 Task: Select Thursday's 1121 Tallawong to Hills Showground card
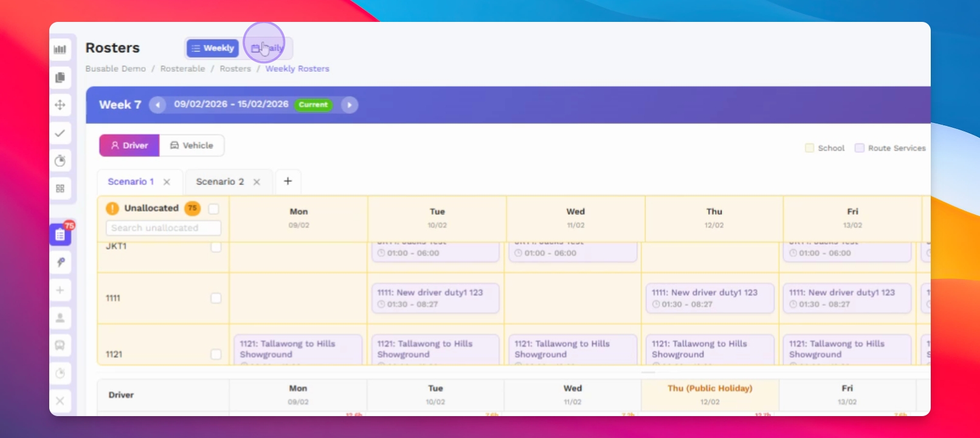(x=710, y=349)
